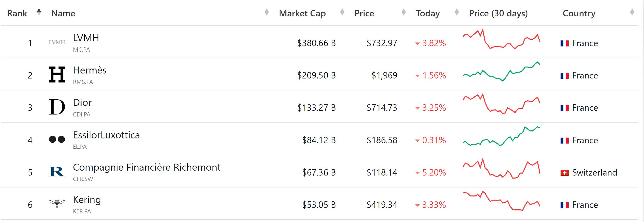The height and width of the screenshot is (222, 644).
Task: Toggle Price column sort arrows
Action: (x=404, y=12)
